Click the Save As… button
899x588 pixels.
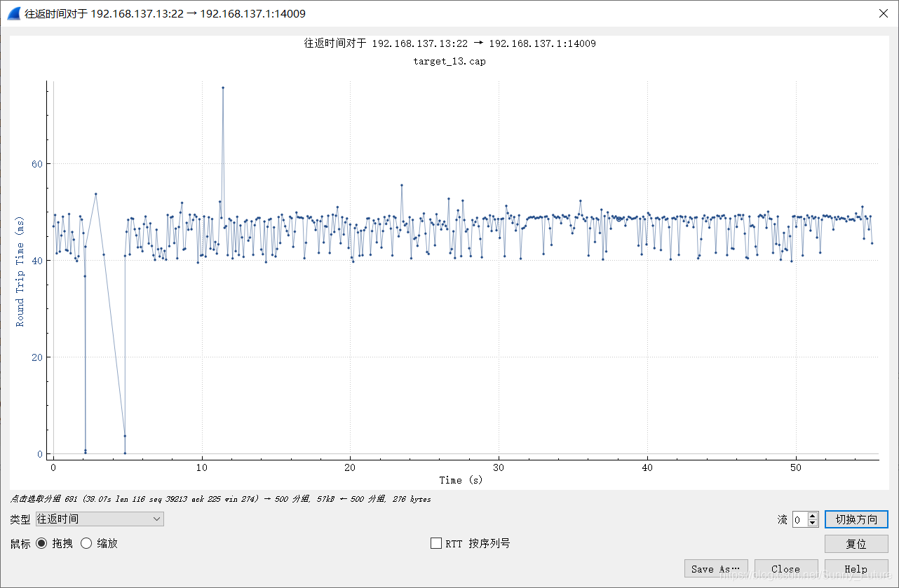(x=716, y=568)
